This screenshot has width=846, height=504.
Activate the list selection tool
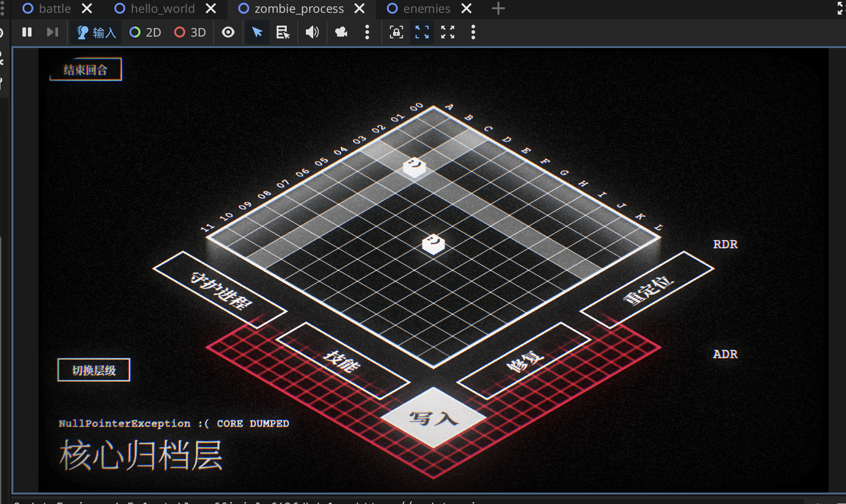coord(283,32)
